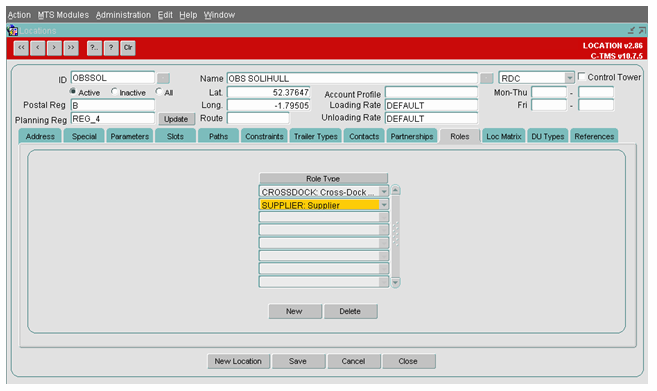657x391 pixels.
Task: Open the fourth empty role type dropdown
Action: point(383,230)
